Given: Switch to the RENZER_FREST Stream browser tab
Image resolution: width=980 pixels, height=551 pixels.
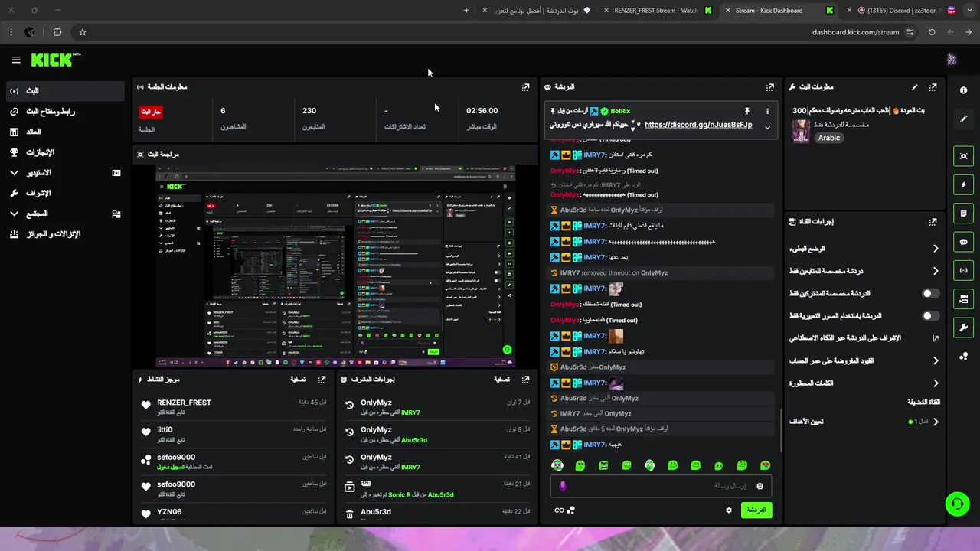Looking at the screenshot, I should (x=655, y=11).
